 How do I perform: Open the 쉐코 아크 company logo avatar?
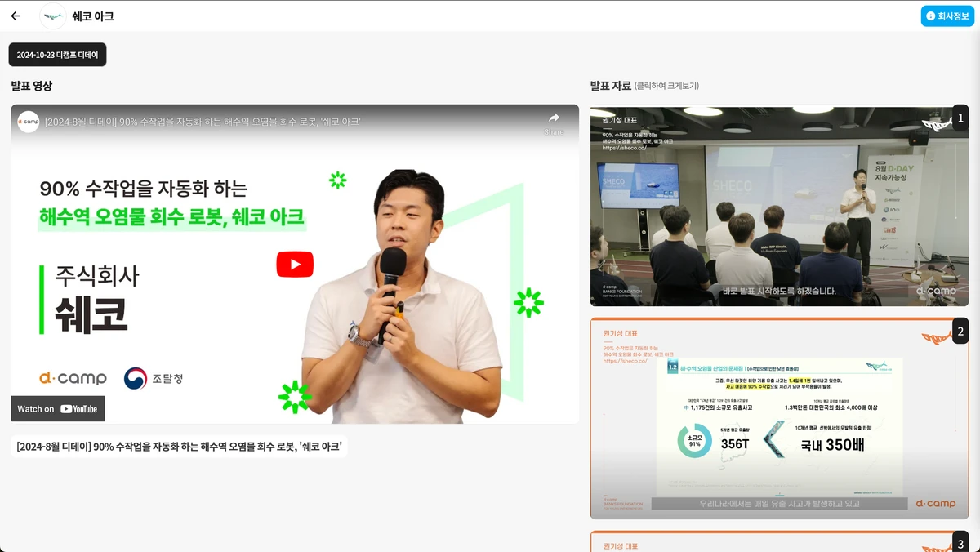pyautogui.click(x=53, y=16)
